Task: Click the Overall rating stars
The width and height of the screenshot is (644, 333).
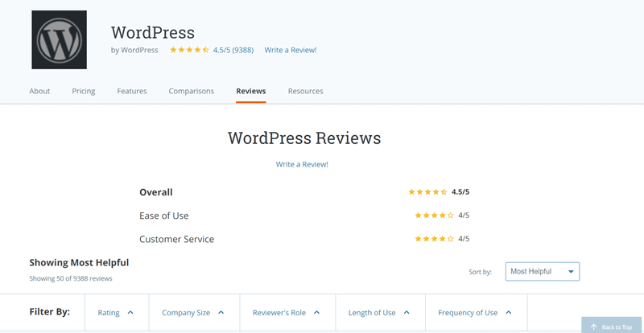Action: pos(427,191)
